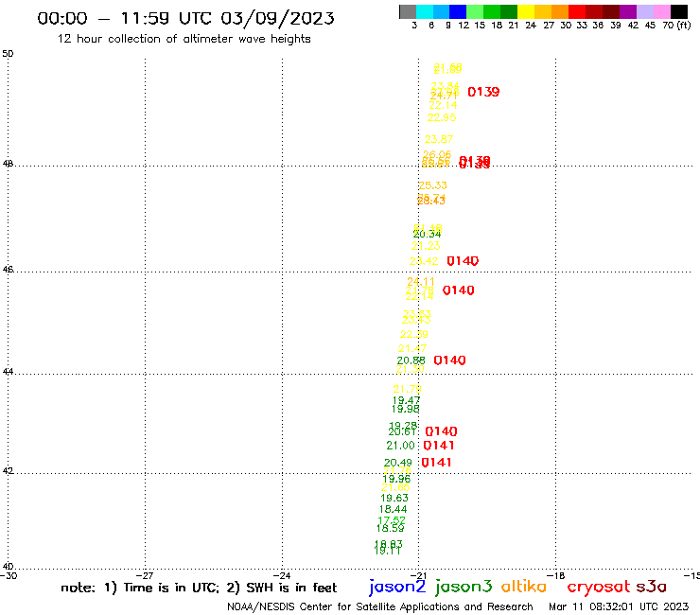Click the wave height value 21.23
This screenshot has height=615, width=700.
[426, 246]
